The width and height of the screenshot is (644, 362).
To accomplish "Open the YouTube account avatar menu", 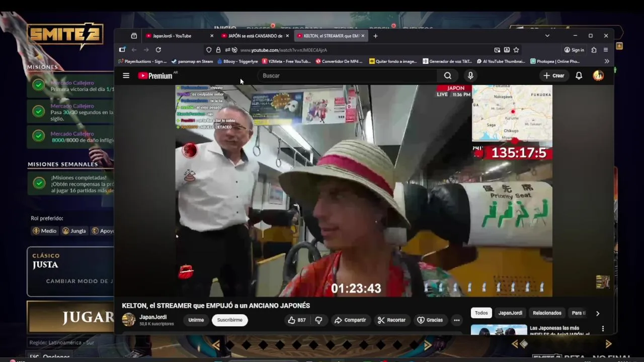I will [x=598, y=75].
